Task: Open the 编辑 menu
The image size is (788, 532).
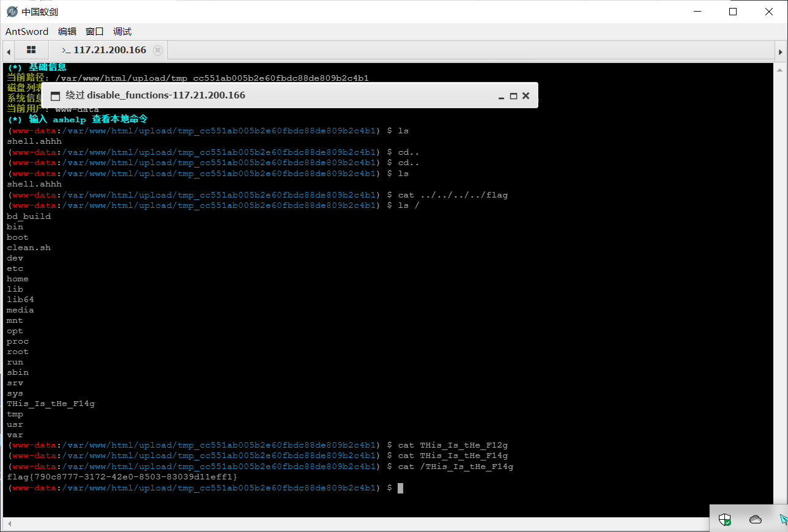Action: click(67, 32)
